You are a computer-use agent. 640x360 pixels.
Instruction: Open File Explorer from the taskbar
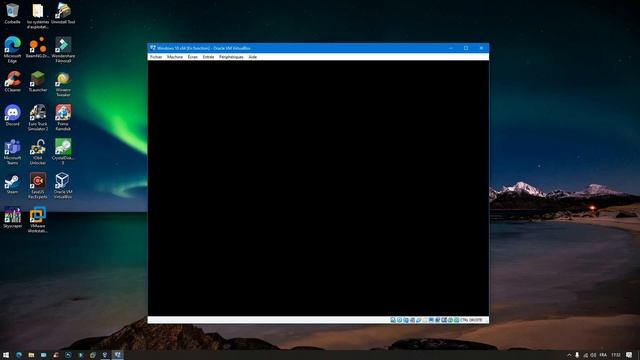tap(31, 355)
